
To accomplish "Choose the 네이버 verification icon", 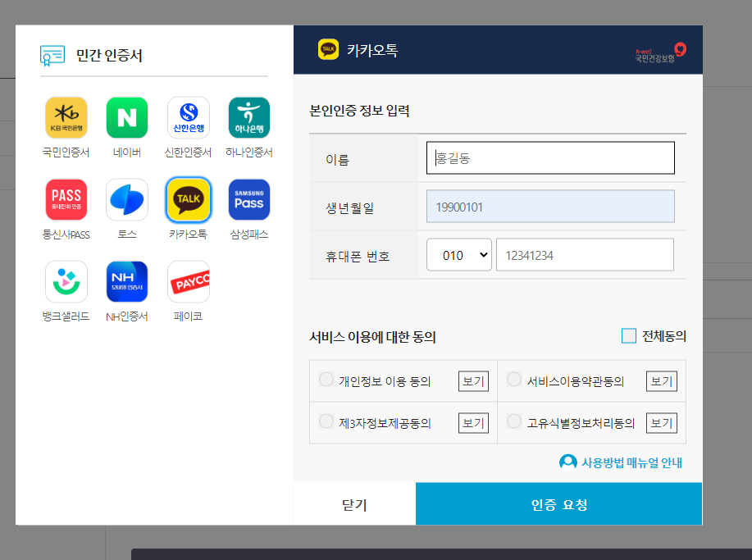I will pos(126,117).
